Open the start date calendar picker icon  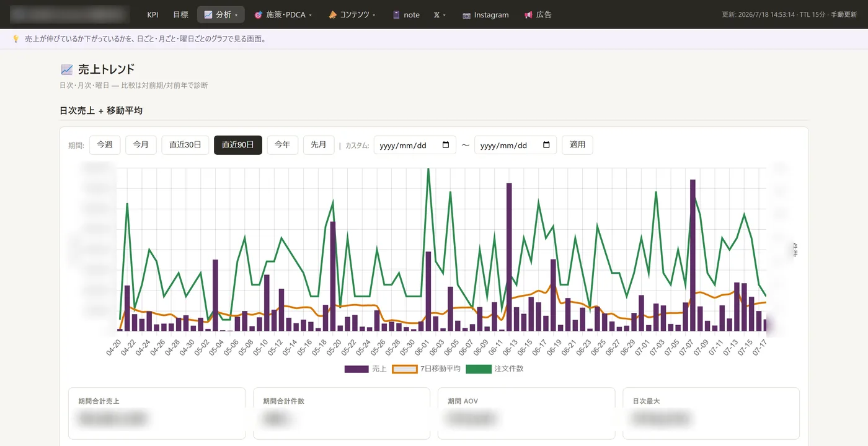(x=446, y=145)
